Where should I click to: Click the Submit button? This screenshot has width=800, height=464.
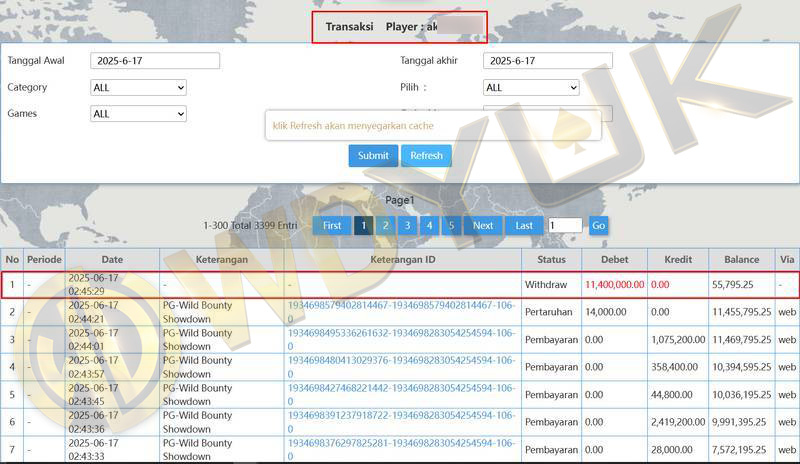pos(373,156)
